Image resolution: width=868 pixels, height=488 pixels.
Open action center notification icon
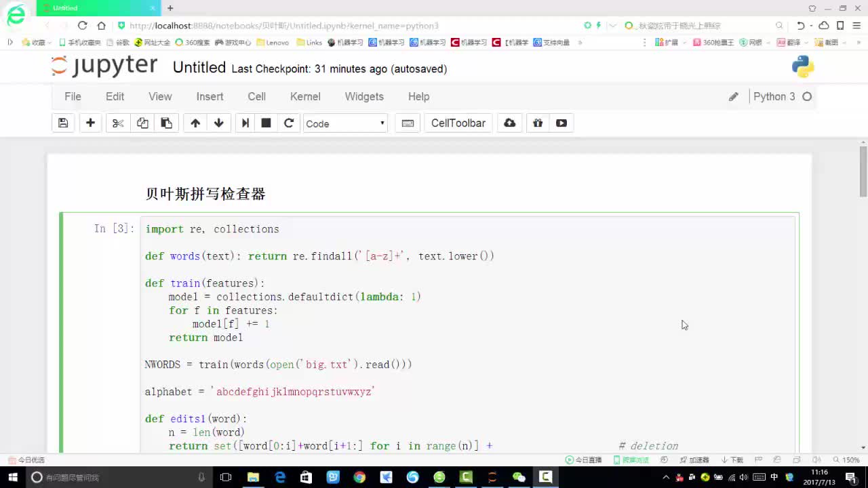(850, 477)
